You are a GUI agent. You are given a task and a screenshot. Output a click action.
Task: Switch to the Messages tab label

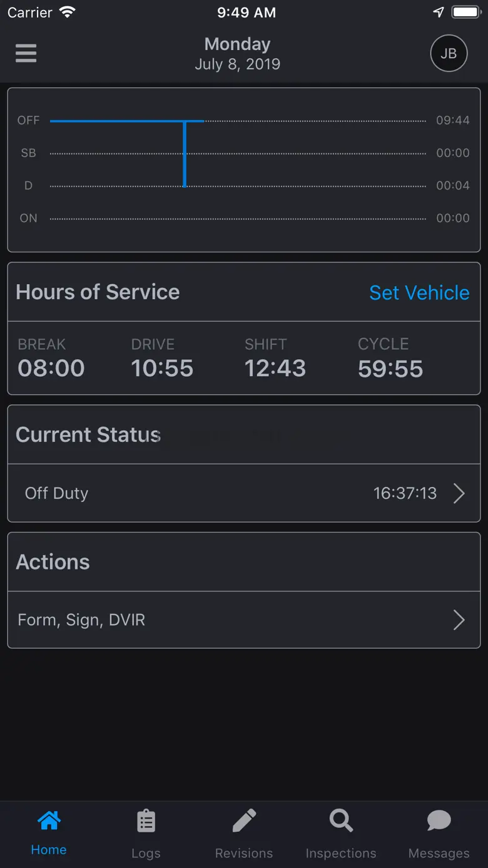click(x=439, y=853)
